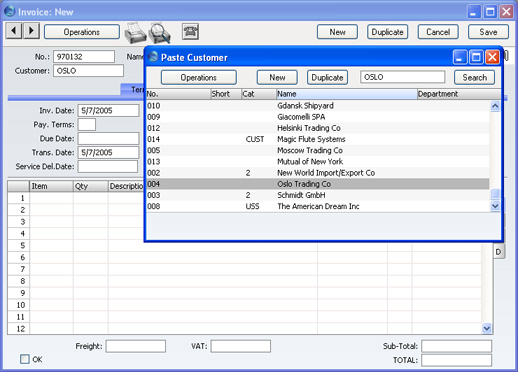Click Due Date field
518x372 pixels.
108,138
